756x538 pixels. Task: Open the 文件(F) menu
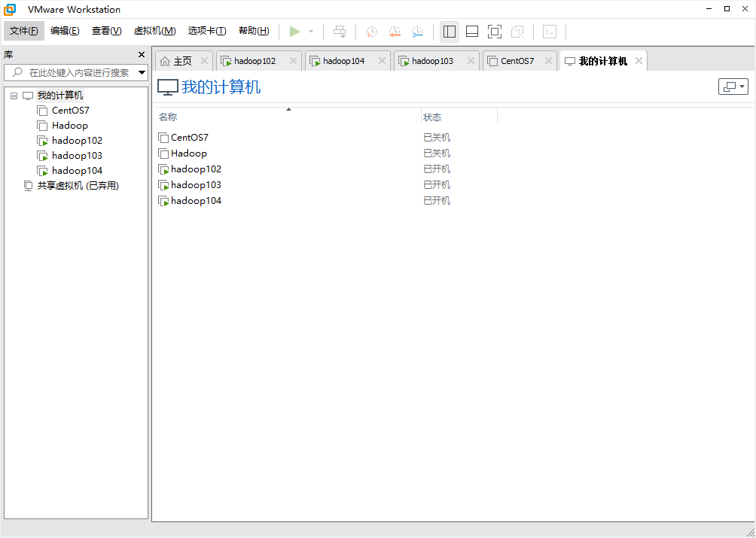coord(23,31)
